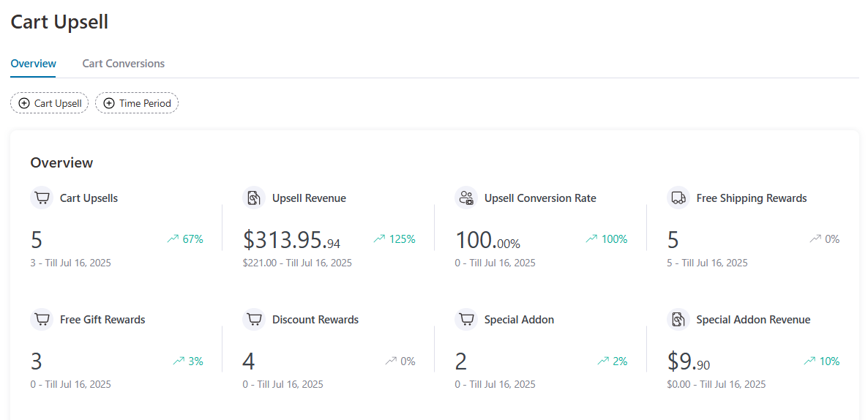This screenshot has height=420, width=868.
Task: Click the Free Gift Rewards label
Action: pyautogui.click(x=102, y=320)
